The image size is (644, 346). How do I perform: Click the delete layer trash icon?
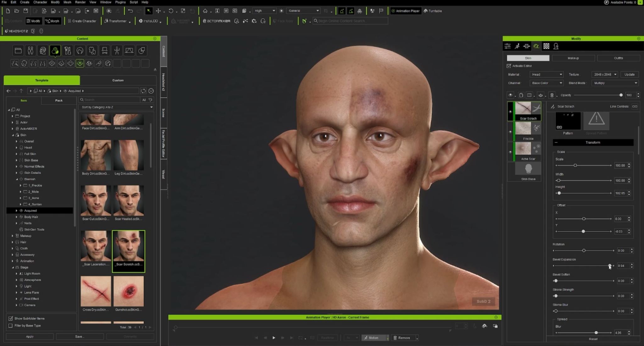pyautogui.click(x=552, y=95)
